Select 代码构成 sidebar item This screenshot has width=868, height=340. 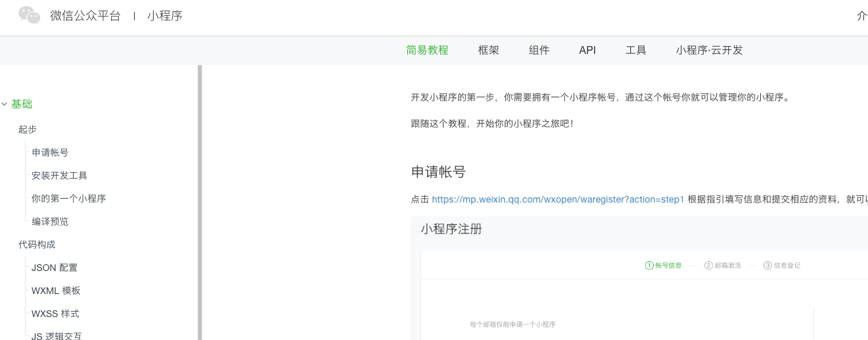tap(37, 244)
